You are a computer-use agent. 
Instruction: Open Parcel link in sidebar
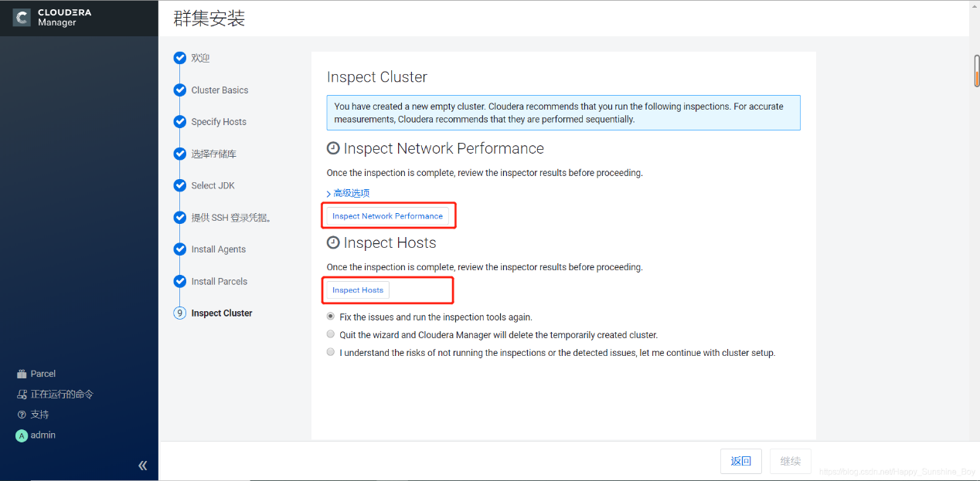coord(43,374)
